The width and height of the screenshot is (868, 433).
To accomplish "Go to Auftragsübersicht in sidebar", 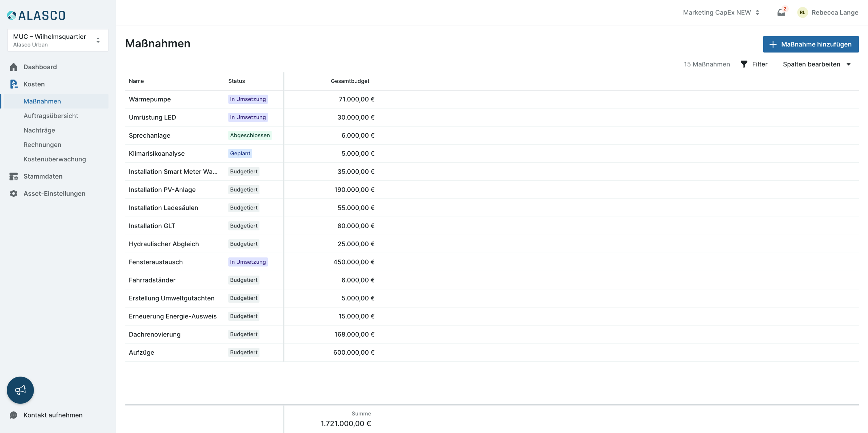I will (51, 116).
